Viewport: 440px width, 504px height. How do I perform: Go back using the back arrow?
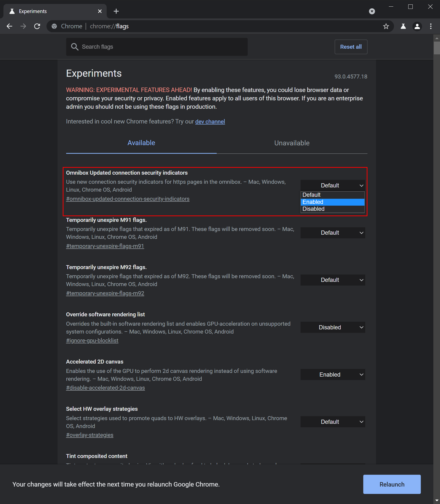coord(9,26)
